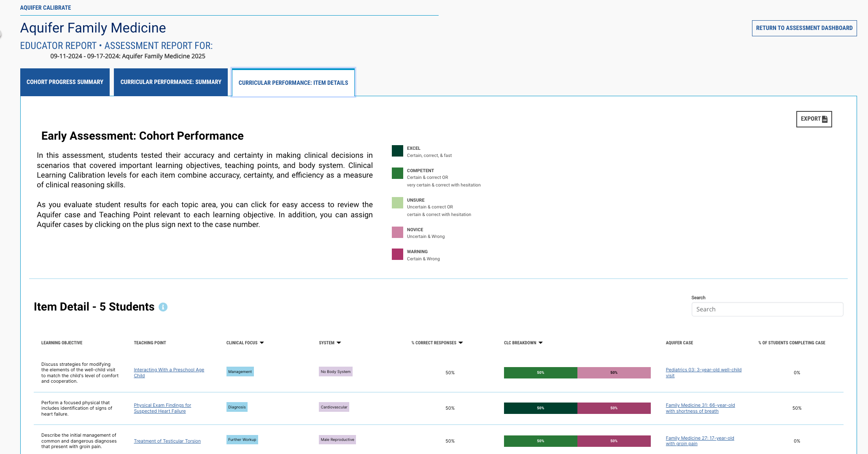Image resolution: width=868 pixels, height=454 pixels.
Task: Select the WARNING legend color square
Action: 397,254
